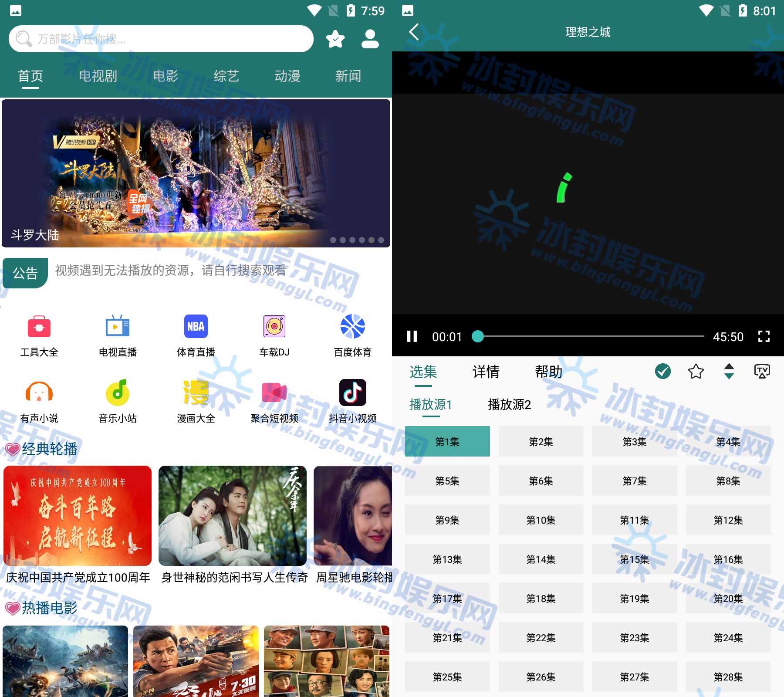This screenshot has width=784, height=697.
Task: Play episode 第25集
Action: click(x=447, y=677)
